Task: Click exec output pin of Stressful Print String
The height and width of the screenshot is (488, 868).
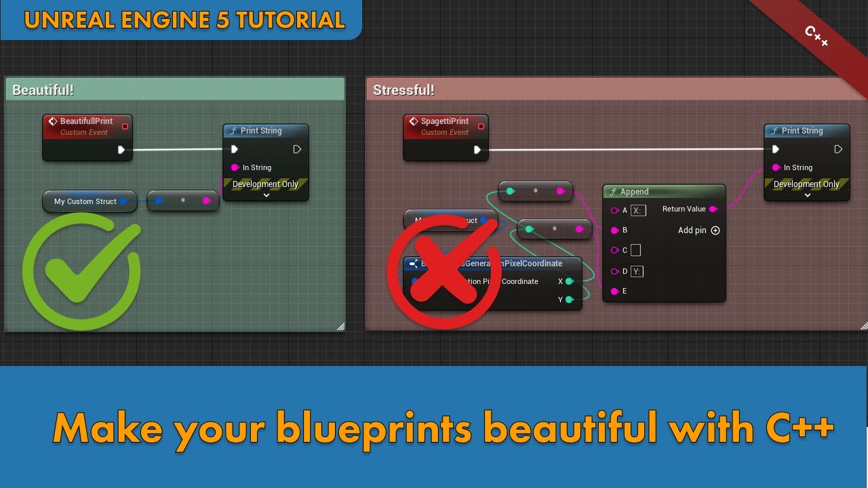Action: (x=838, y=149)
